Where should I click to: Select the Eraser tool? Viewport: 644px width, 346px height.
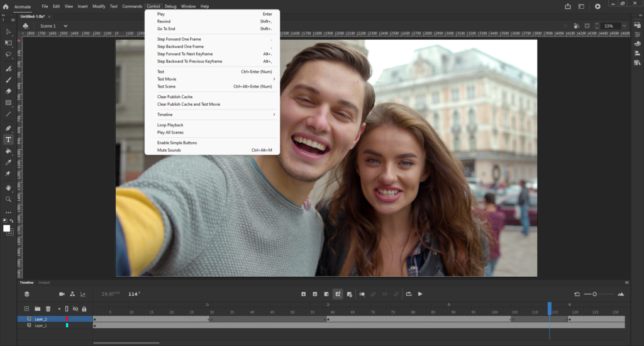click(x=8, y=91)
